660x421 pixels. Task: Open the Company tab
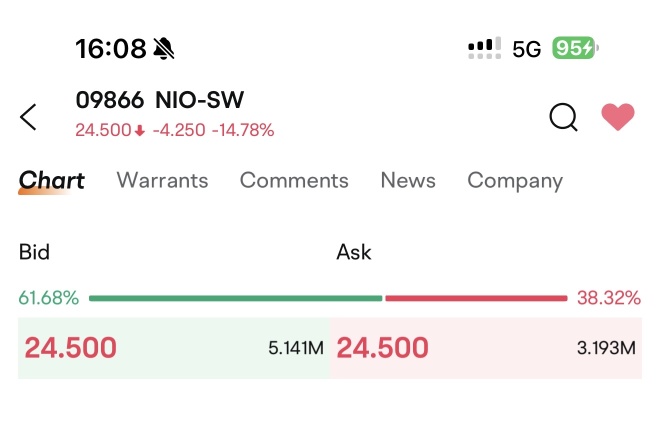coord(515,181)
